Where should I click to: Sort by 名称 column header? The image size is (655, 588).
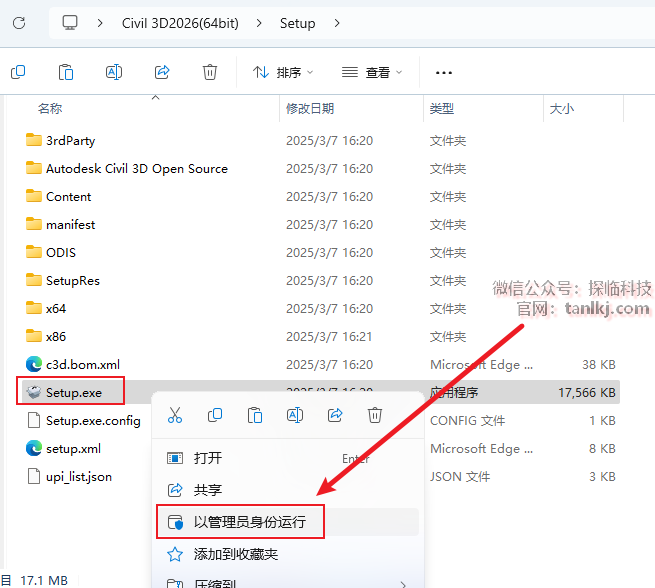[50, 109]
